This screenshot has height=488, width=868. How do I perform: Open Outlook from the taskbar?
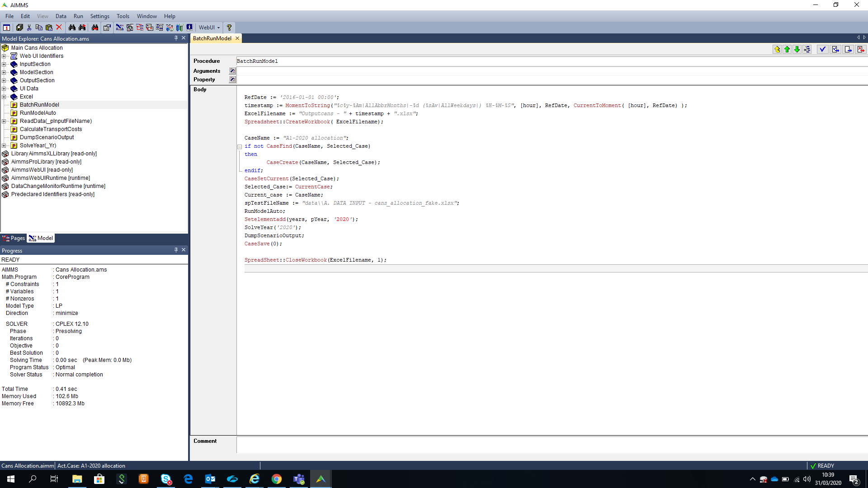[210, 479]
